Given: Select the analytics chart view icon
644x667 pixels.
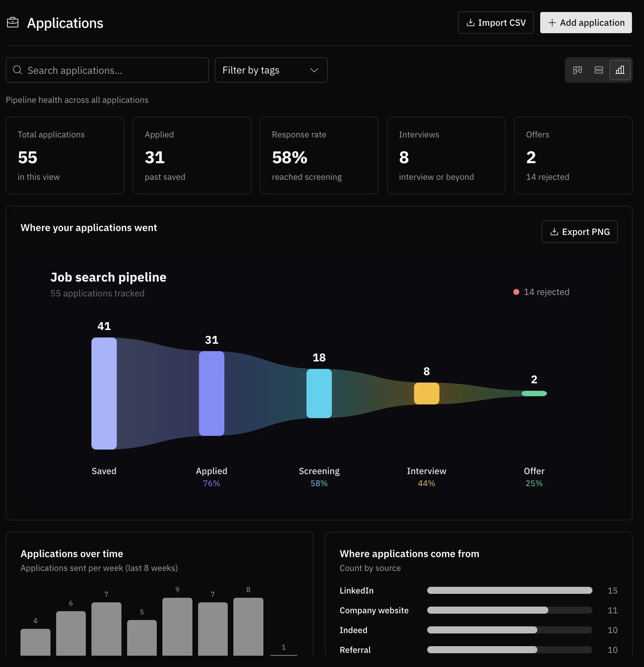Looking at the screenshot, I should click(x=620, y=70).
